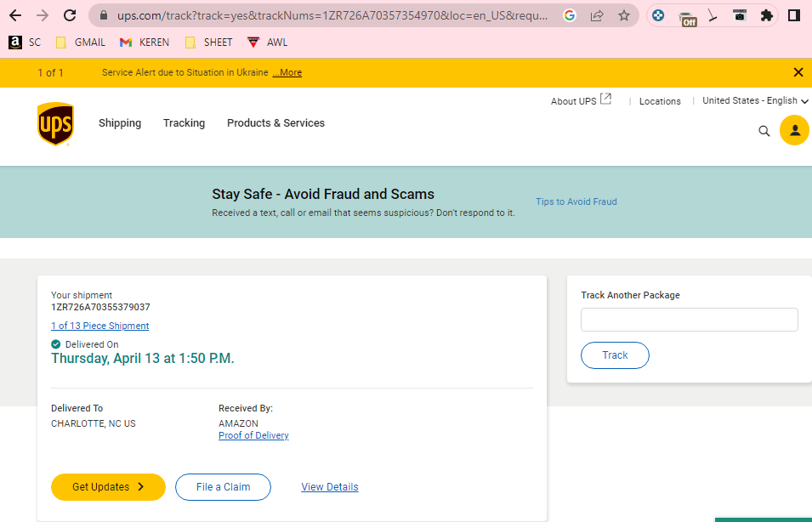Toggle the browser side panel icon

pyautogui.click(x=794, y=15)
